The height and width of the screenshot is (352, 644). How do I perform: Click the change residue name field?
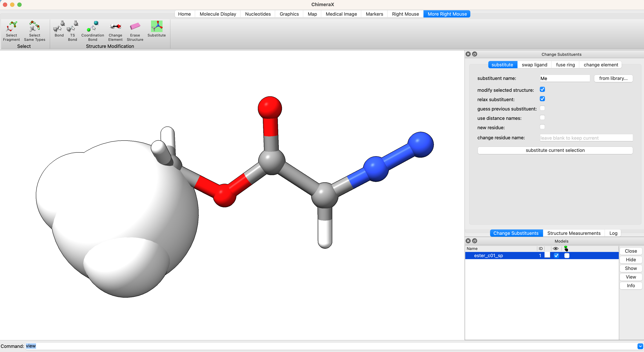coord(586,138)
